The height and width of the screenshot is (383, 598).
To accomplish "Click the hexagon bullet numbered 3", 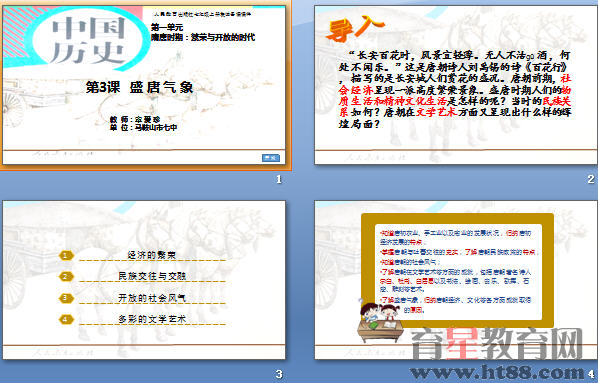I will point(66,298).
